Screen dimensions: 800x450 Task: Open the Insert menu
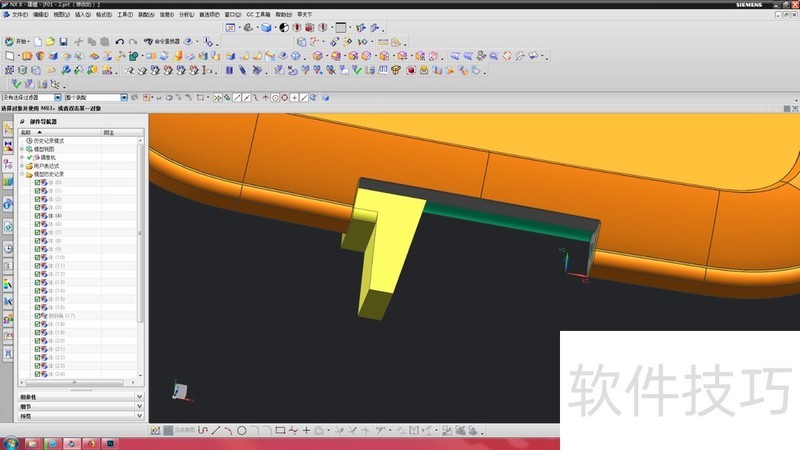(81, 16)
